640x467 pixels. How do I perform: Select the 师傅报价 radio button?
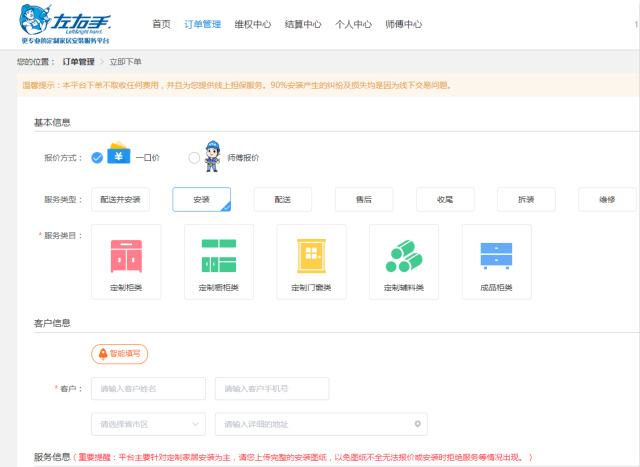[x=194, y=157]
